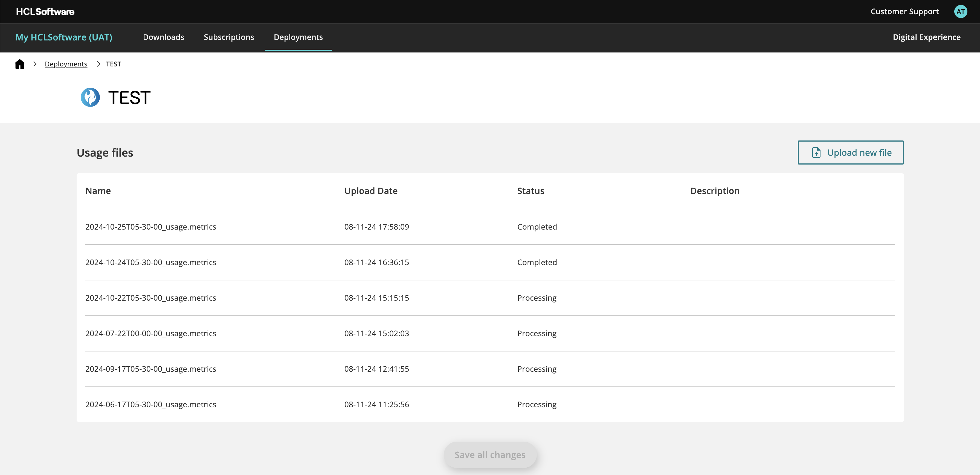Select the Deployments tab
Viewport: 980px width, 475px height.
pos(298,37)
